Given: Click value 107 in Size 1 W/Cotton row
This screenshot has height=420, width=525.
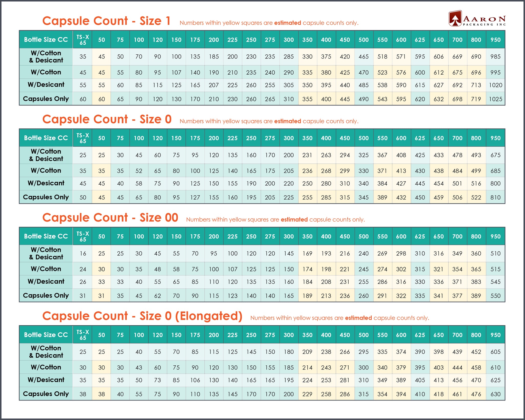Looking at the screenshot, I should pos(176,73).
